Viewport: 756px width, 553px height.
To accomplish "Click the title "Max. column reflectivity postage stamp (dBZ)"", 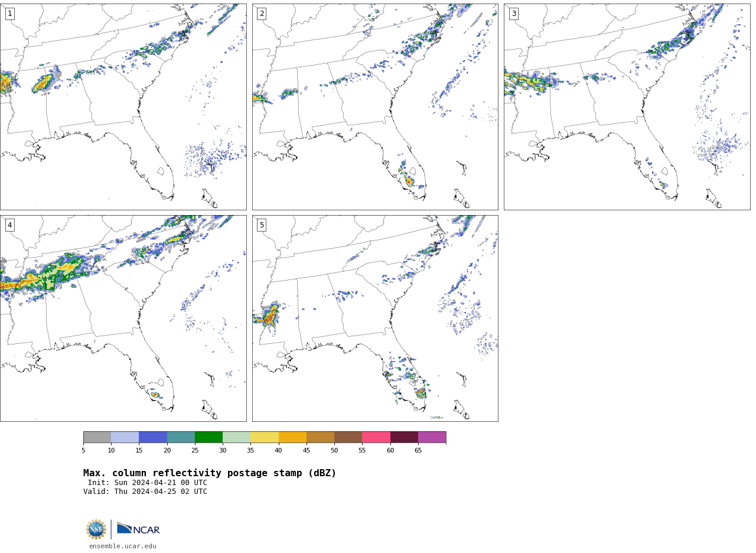I will click(x=210, y=473).
